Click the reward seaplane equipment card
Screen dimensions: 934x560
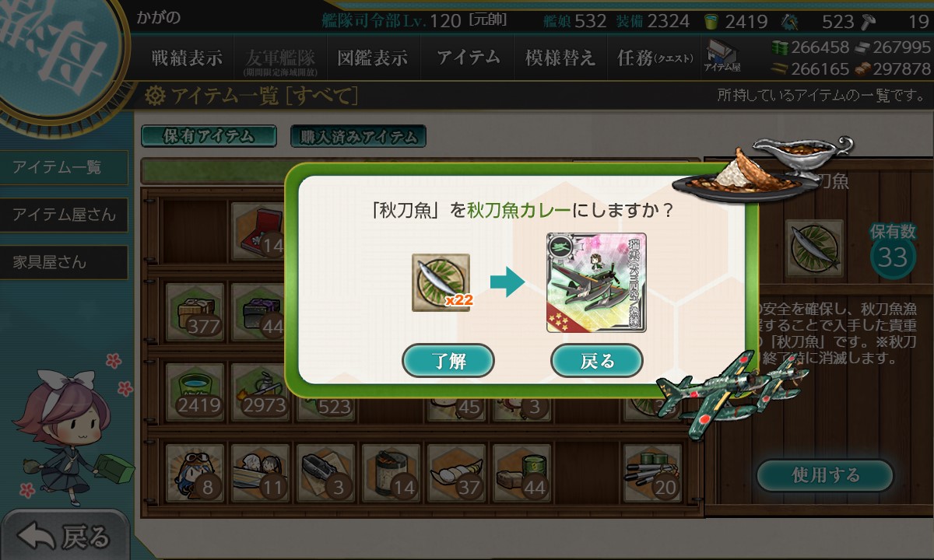point(596,283)
